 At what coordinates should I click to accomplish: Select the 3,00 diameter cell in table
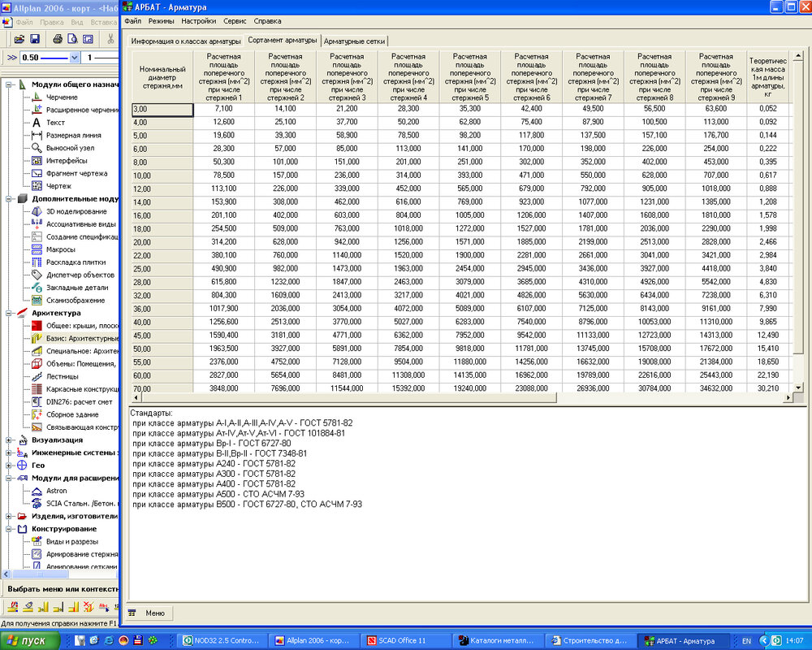(162, 109)
